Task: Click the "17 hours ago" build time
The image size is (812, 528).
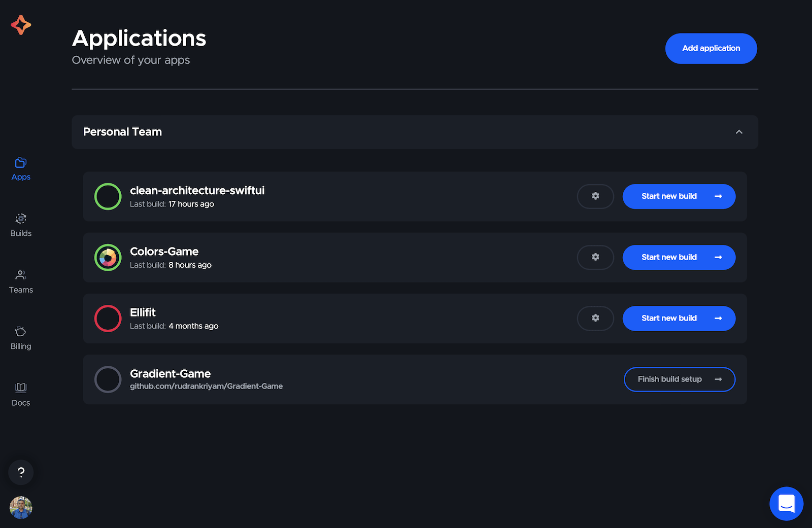Action: tap(191, 204)
